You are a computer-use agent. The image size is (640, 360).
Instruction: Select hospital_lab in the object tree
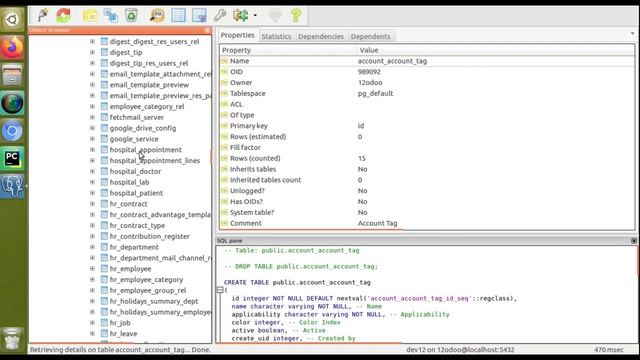point(129,182)
